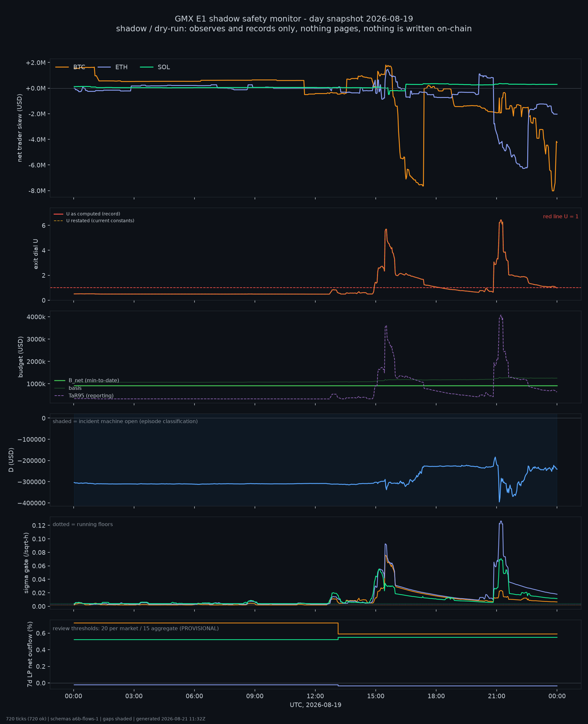The height and width of the screenshot is (724, 588).
Task: Click the ETH legend entry
Action: [x=112, y=67]
